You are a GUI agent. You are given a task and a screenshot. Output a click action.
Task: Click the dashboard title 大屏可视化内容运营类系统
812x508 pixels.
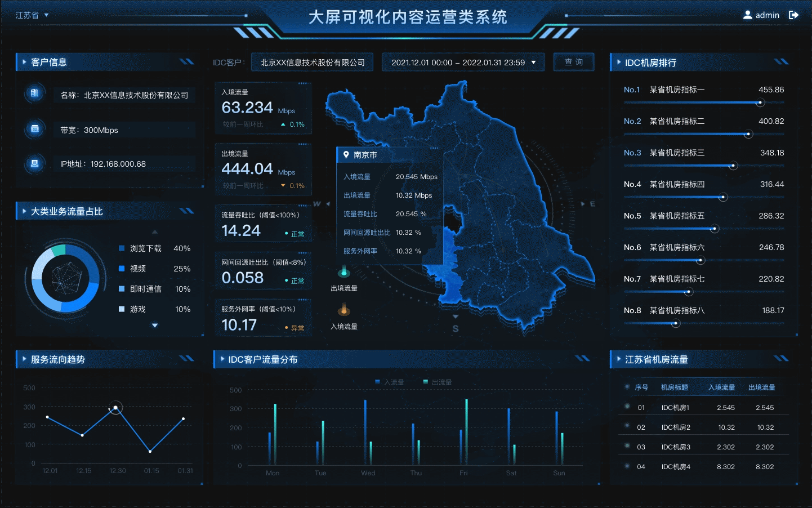point(408,17)
